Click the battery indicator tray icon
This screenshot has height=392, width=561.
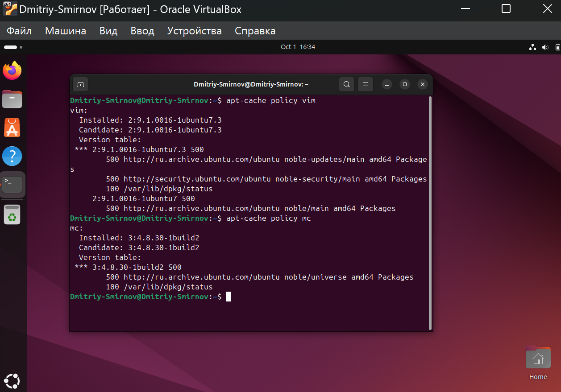coord(557,47)
